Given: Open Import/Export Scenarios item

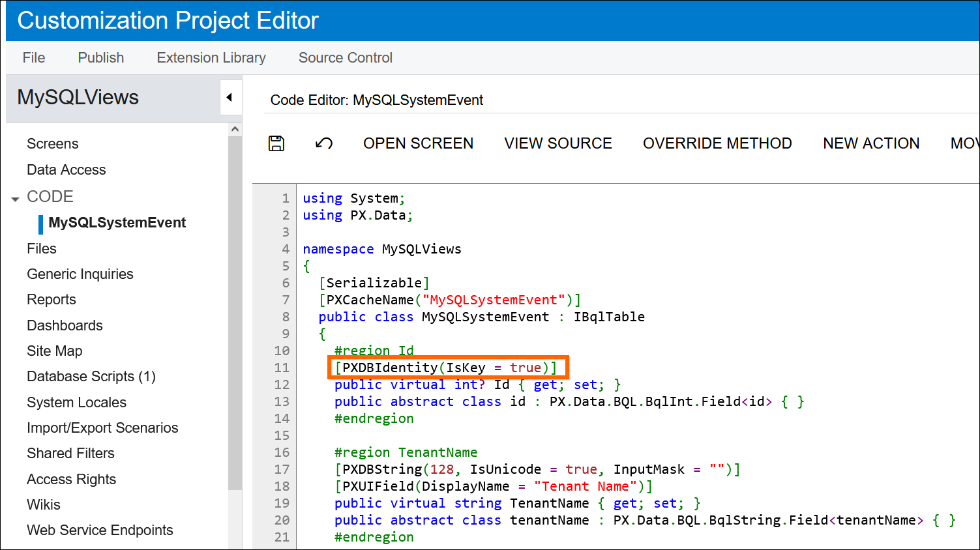Looking at the screenshot, I should pos(102,427).
